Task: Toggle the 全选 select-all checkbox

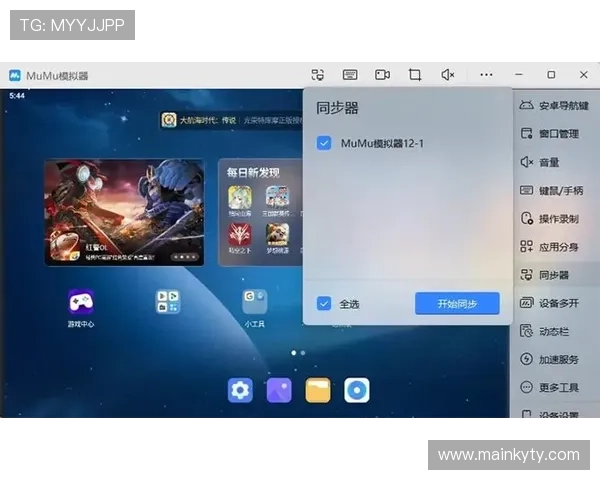Action: 323,303
